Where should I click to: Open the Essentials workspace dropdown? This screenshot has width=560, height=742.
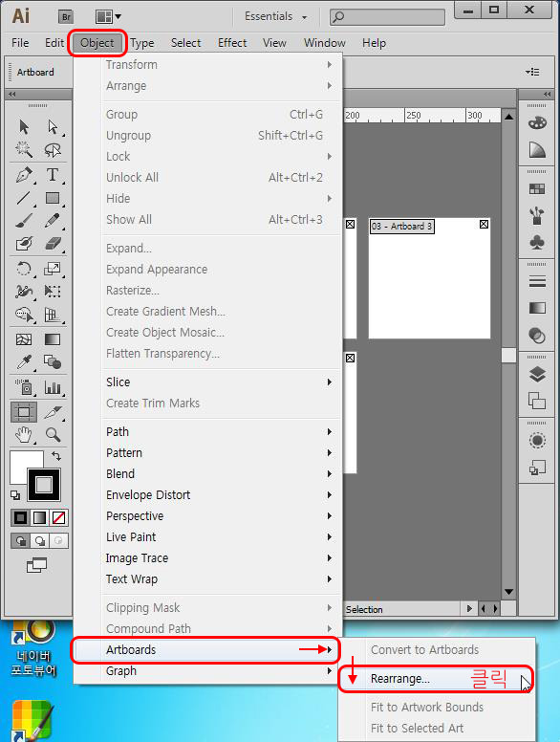(276, 16)
